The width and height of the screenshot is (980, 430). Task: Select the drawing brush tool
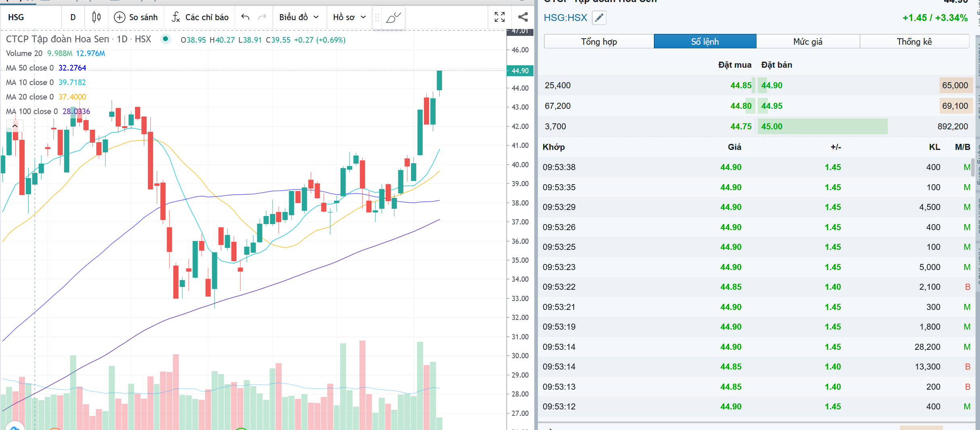(393, 18)
